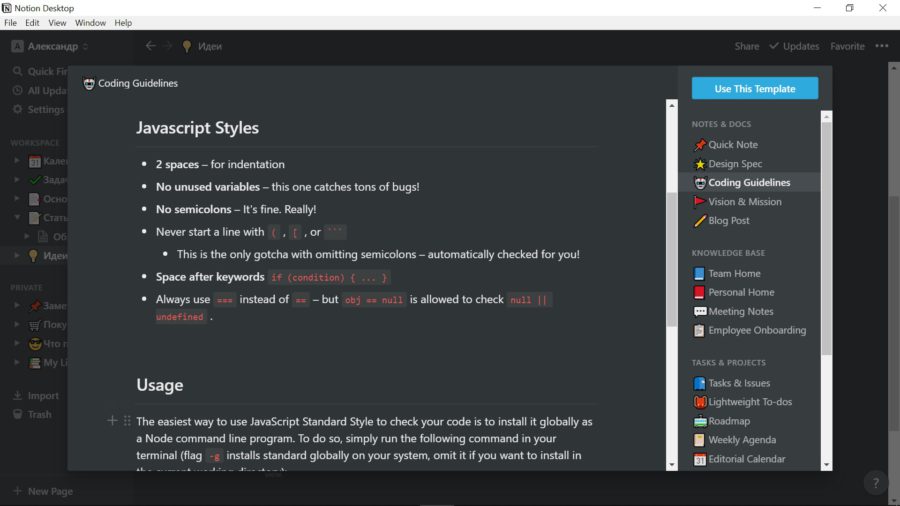Open the View menu
Screen dimensions: 900x506
click(x=57, y=23)
